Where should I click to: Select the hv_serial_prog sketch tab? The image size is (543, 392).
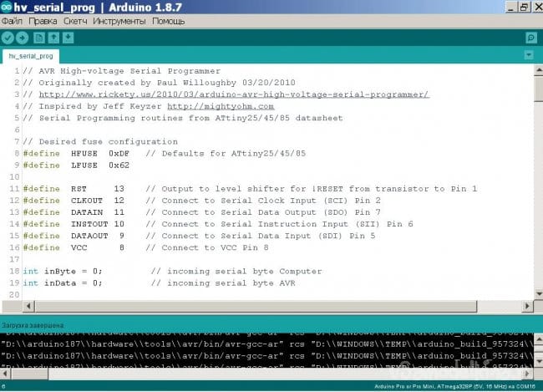point(30,56)
